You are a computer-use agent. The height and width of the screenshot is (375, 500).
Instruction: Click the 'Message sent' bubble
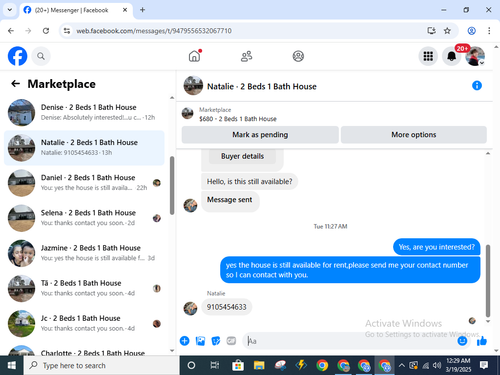pos(230,200)
